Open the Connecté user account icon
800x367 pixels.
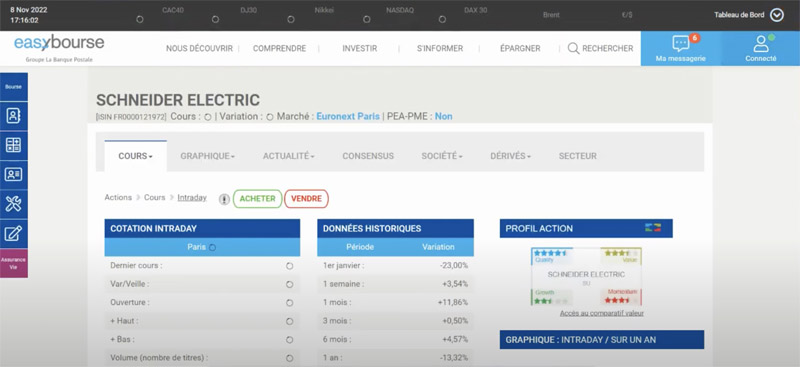[x=761, y=44]
